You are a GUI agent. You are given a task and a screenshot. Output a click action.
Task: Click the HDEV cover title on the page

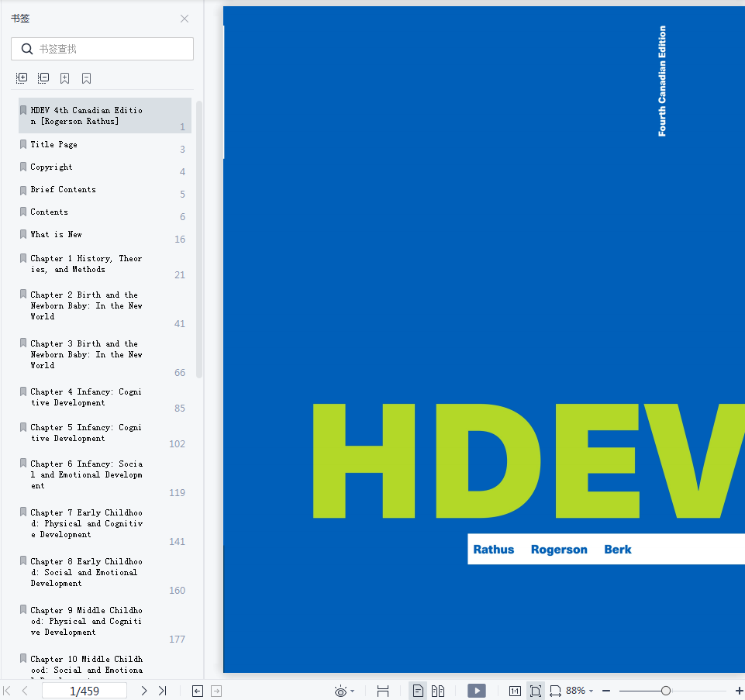click(x=529, y=460)
